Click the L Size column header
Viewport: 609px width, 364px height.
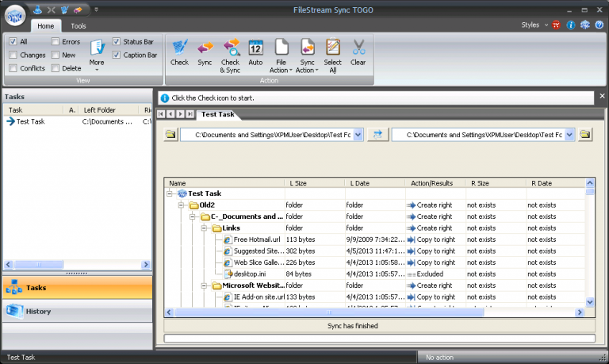315,183
